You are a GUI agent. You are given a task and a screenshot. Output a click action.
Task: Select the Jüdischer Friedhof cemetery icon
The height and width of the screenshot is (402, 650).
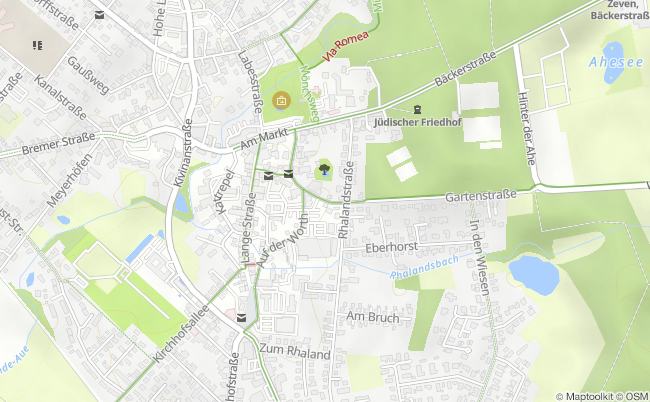[417, 109]
